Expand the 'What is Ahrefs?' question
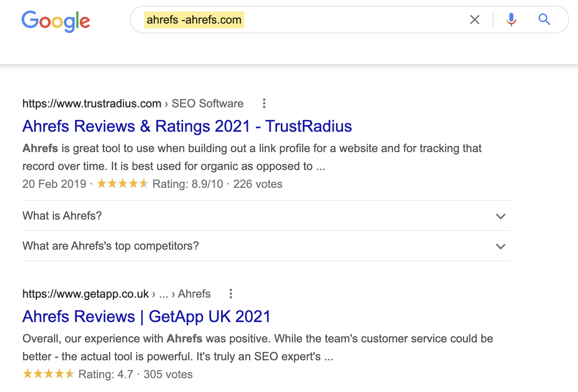 point(62,216)
